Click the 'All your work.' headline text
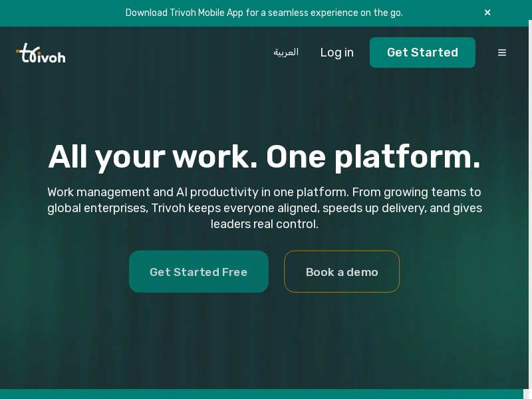Image resolution: width=532 pixels, height=399 pixels. click(x=153, y=157)
